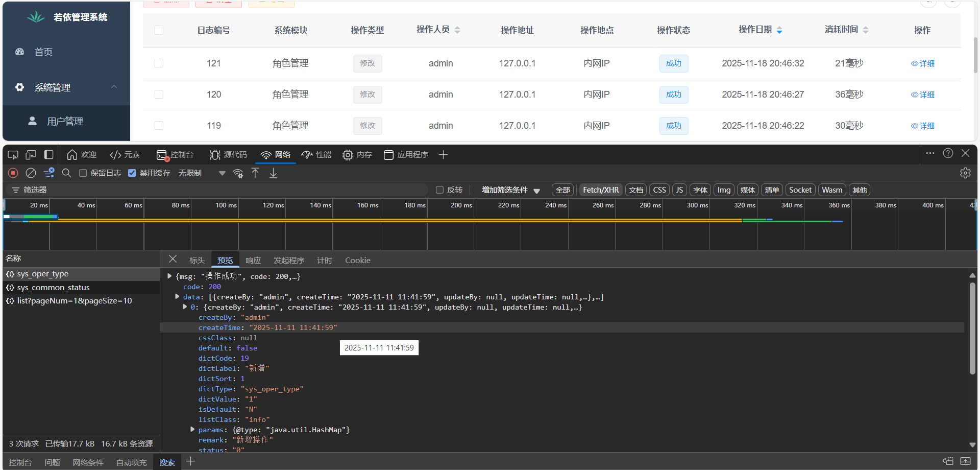Collapse the first data item node
The image size is (980, 470).
tap(185, 307)
